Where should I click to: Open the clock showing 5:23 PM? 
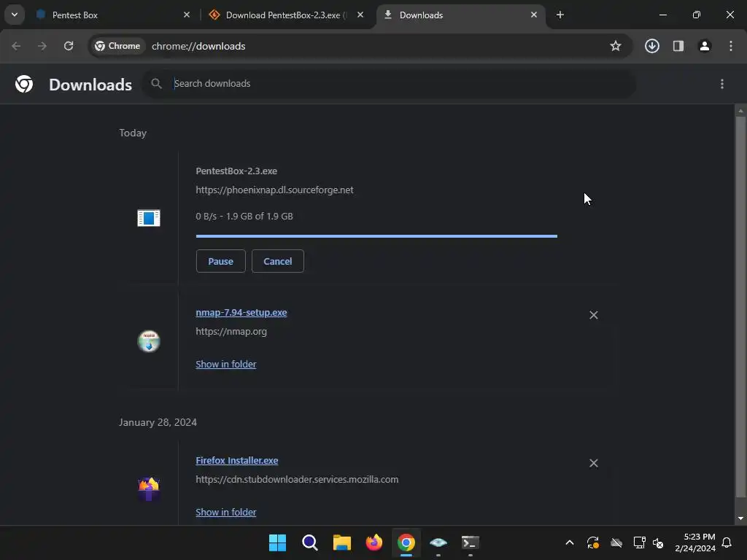pos(695,542)
